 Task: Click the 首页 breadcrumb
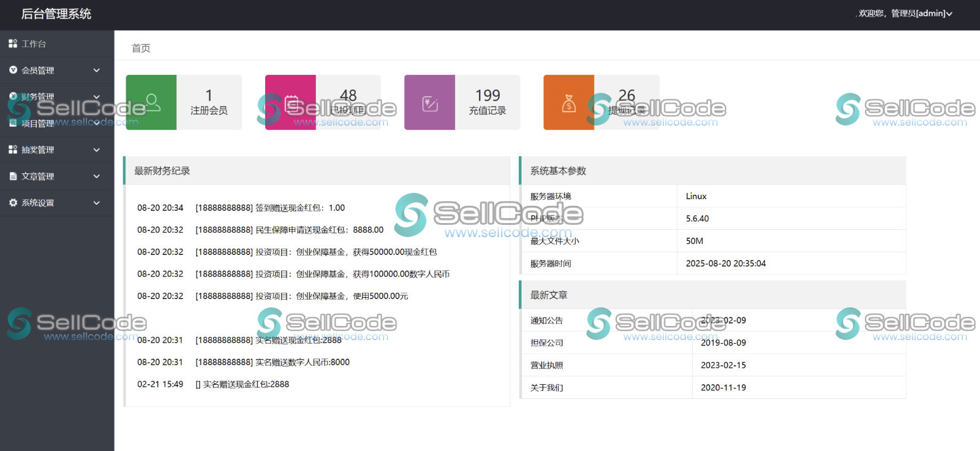coord(141,48)
